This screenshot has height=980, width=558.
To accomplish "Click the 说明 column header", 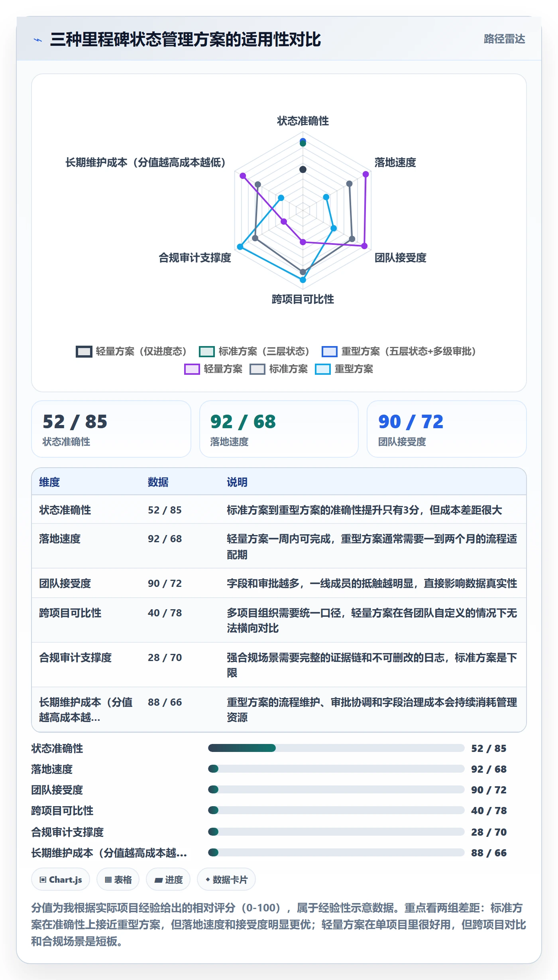I will pyautogui.click(x=237, y=482).
